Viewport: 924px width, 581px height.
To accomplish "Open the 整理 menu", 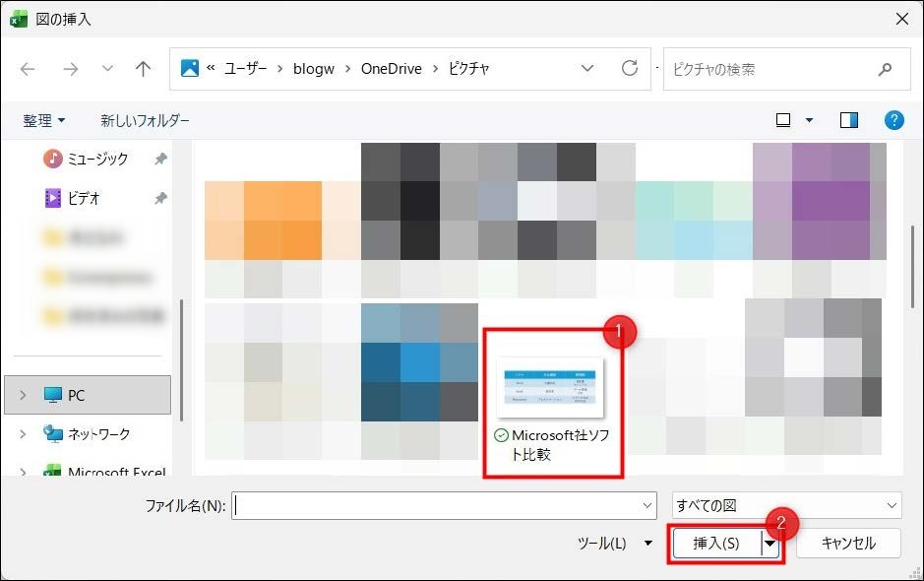I will click(44, 120).
